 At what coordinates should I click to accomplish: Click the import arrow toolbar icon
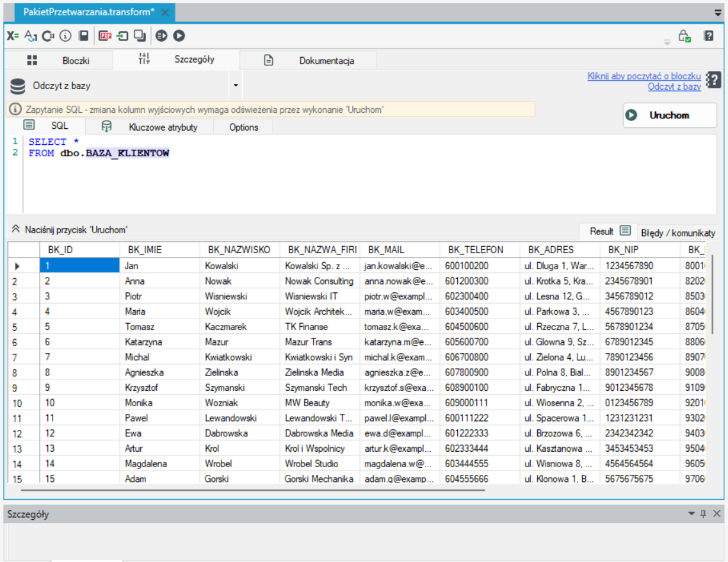[x=122, y=36]
